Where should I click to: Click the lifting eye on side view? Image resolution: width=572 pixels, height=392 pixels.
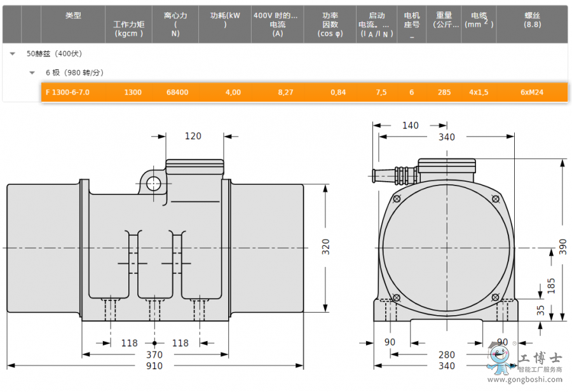154,184
